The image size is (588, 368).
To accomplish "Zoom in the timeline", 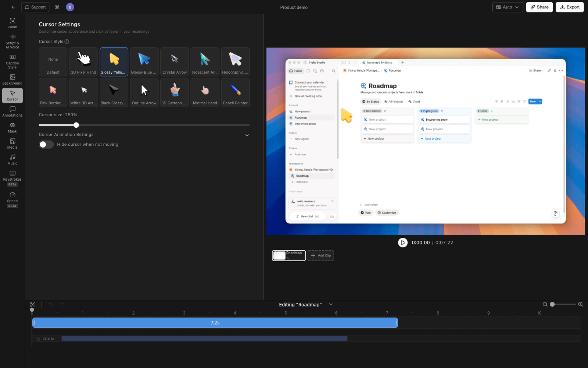I will point(580,304).
